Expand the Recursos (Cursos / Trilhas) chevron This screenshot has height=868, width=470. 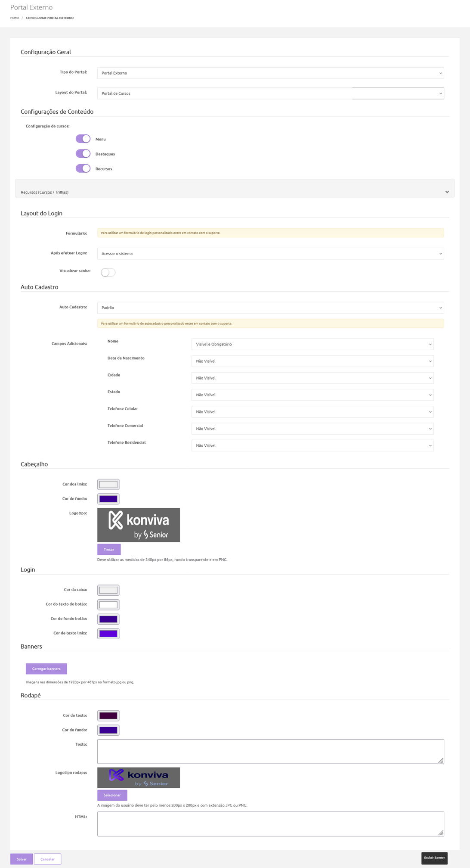pyautogui.click(x=447, y=192)
